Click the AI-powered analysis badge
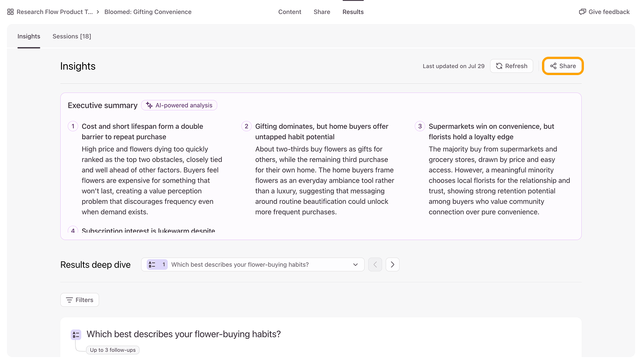Screen dimensions: 642x364 (x=179, y=105)
